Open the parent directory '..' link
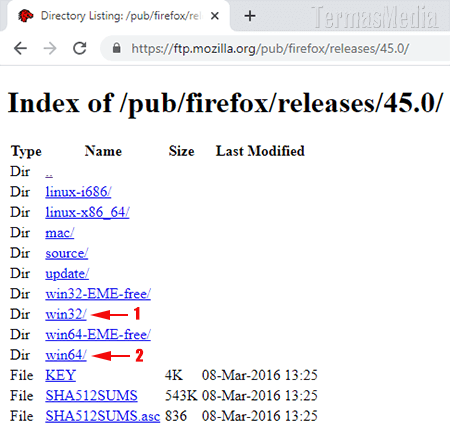This screenshot has height=430, width=450. [x=49, y=172]
